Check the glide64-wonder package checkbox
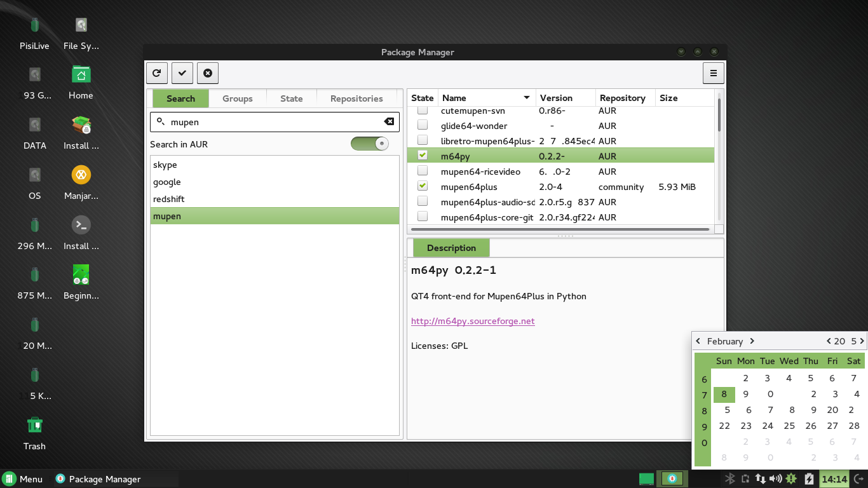 pos(423,125)
